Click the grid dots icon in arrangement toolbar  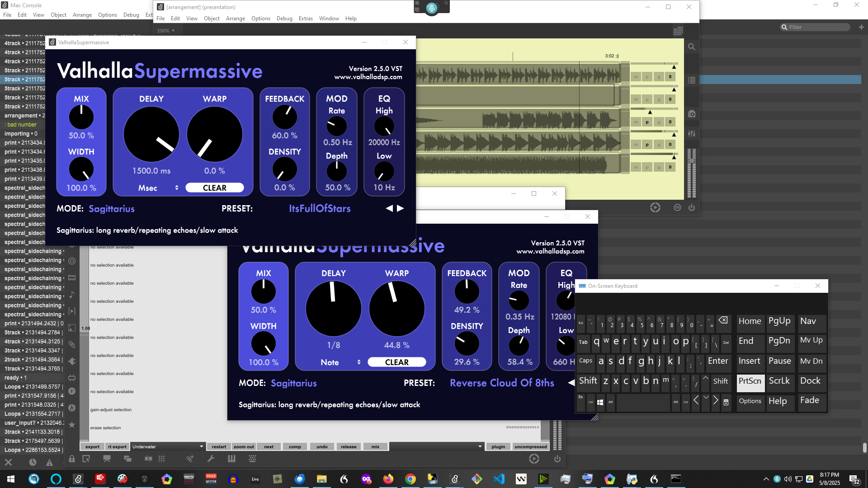[x=678, y=31]
